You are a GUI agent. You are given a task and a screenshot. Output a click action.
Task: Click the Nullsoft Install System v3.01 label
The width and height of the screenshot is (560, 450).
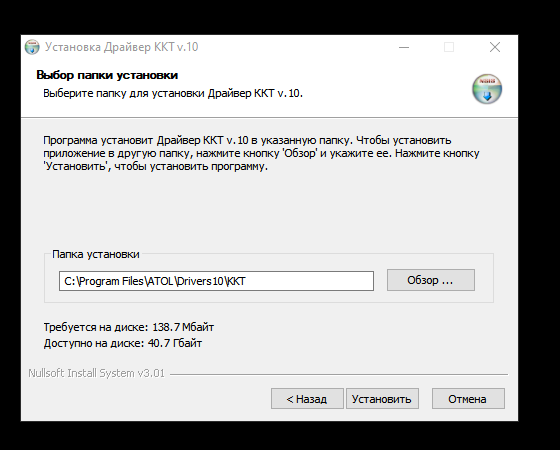click(96, 373)
